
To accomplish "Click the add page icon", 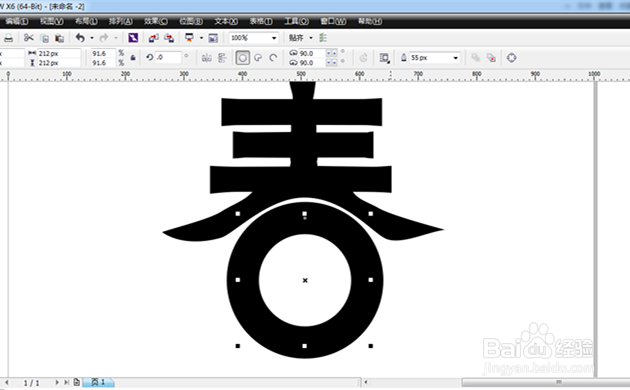I will (x=77, y=382).
